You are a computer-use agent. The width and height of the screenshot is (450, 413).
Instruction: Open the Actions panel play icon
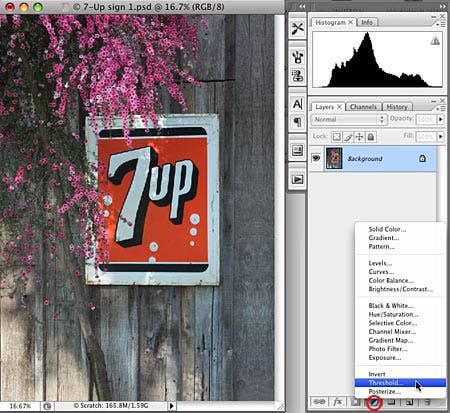(297, 179)
